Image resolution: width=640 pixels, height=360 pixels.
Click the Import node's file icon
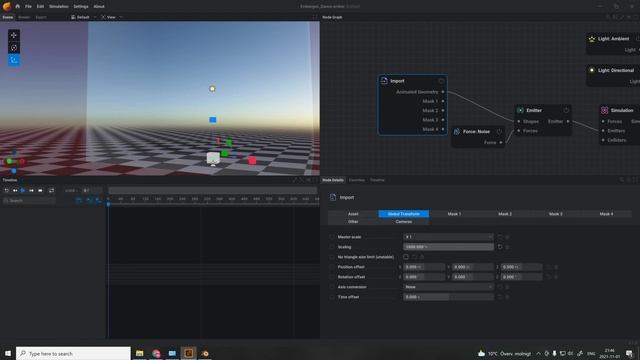coord(384,80)
